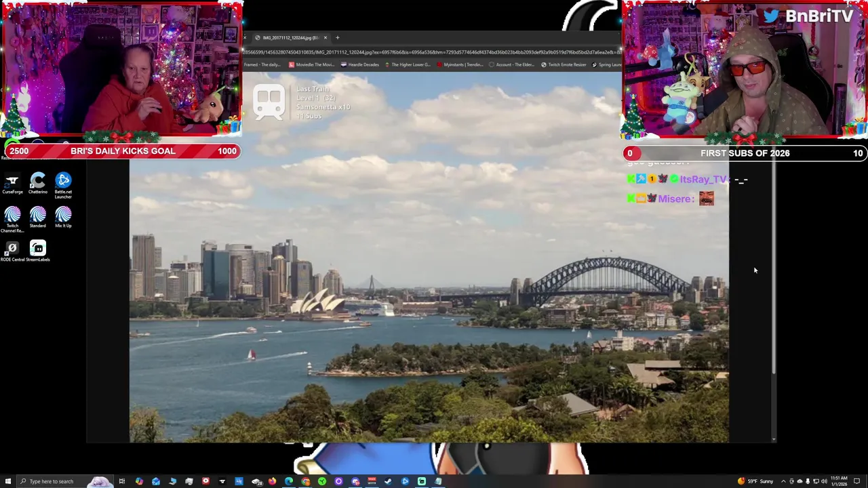Open Steam from the taskbar
This screenshot has height=488, width=868.
coord(387,481)
